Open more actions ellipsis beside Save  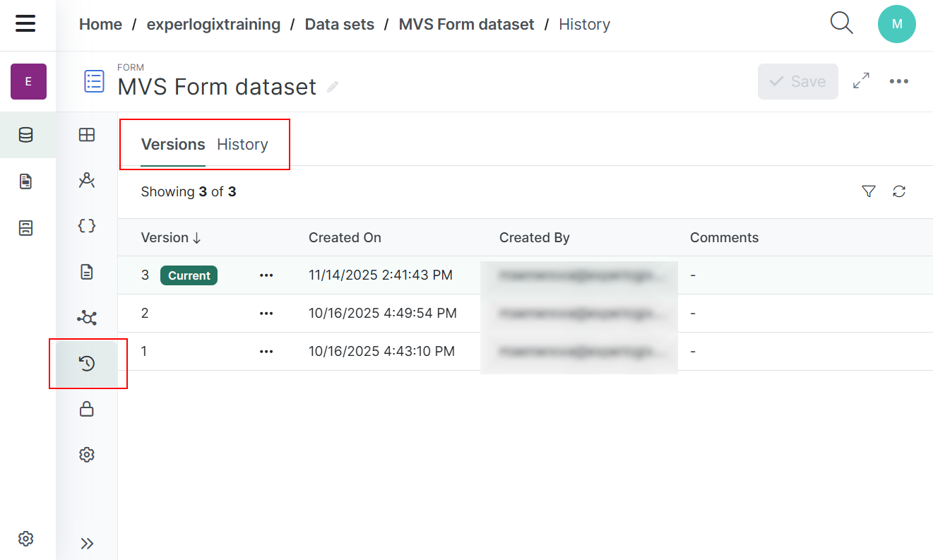coord(898,81)
